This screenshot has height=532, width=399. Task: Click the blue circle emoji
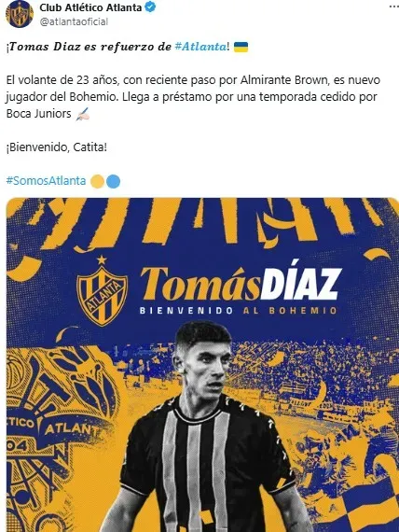[113, 181]
